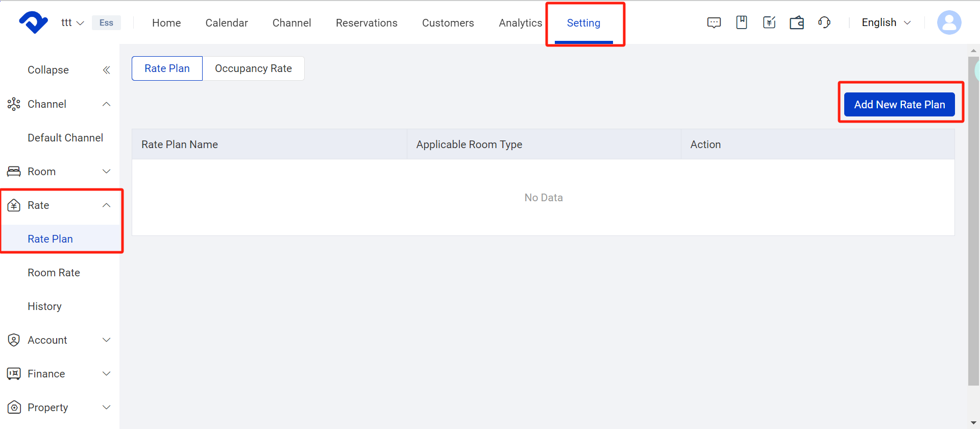Click the blue app logo icon
Viewport: 980px width, 429px height.
33,22
